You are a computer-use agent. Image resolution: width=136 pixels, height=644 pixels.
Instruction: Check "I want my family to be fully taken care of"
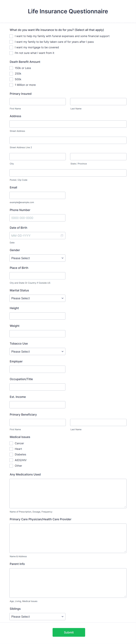point(11,42)
